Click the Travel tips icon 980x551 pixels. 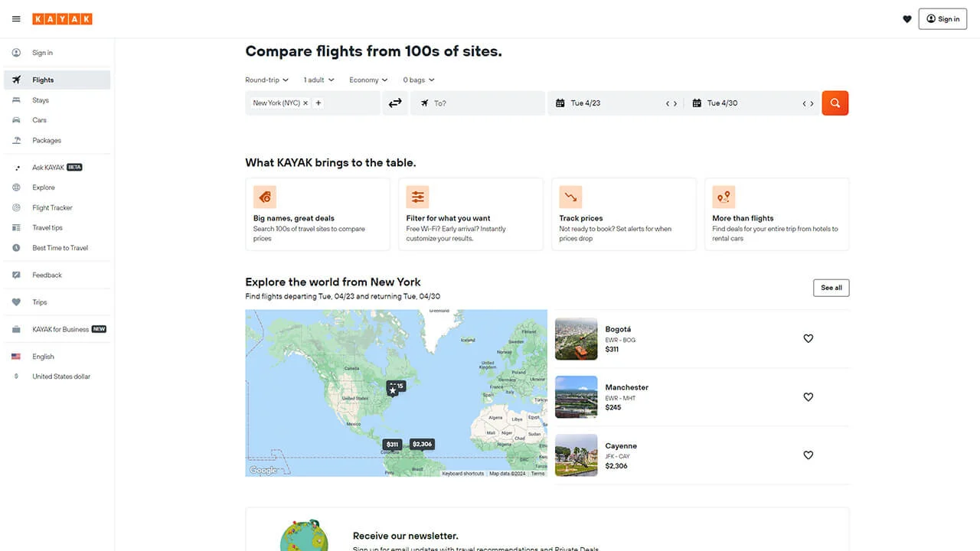(x=16, y=227)
